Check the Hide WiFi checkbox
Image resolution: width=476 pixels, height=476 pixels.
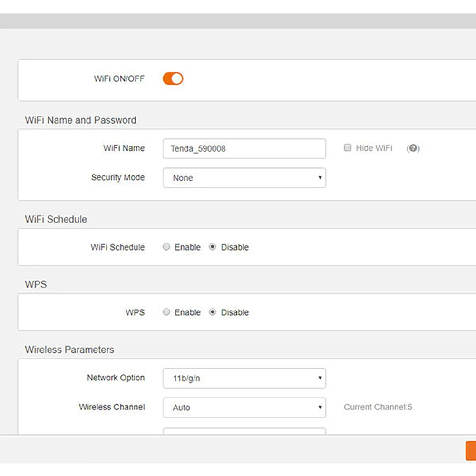[347, 147]
